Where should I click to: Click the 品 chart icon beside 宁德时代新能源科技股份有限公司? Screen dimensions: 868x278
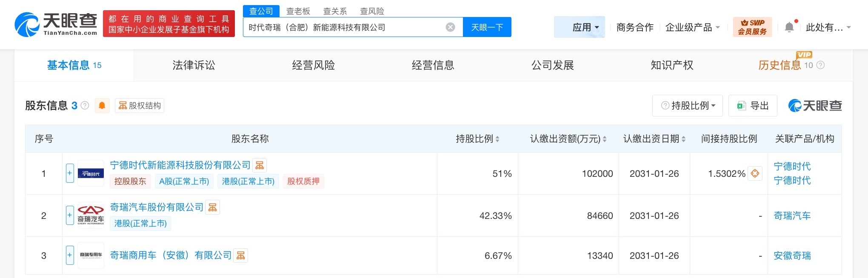[260, 165]
